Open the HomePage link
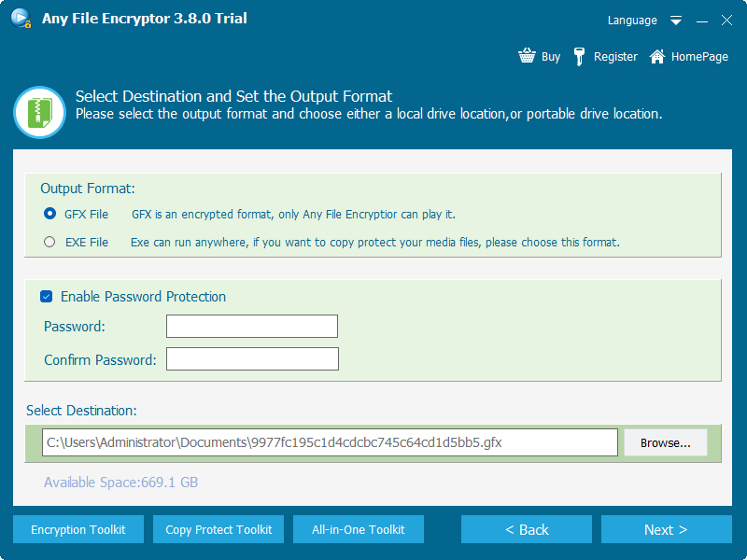Screen dimensions: 747x560 [699, 57]
